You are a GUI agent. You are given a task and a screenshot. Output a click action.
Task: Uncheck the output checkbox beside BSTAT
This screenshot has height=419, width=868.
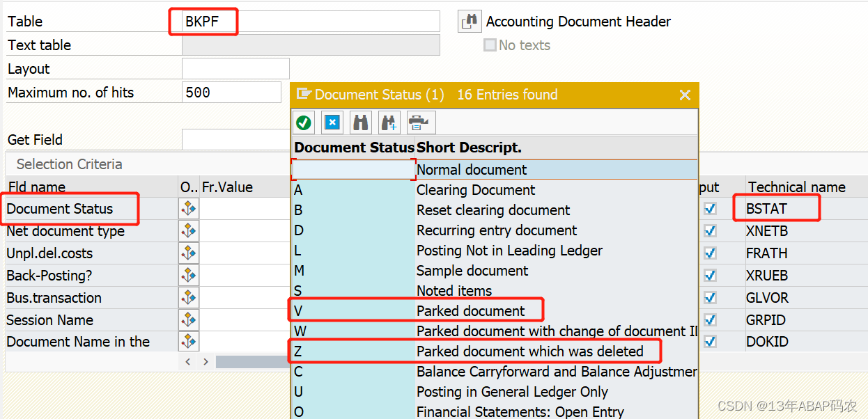point(710,208)
